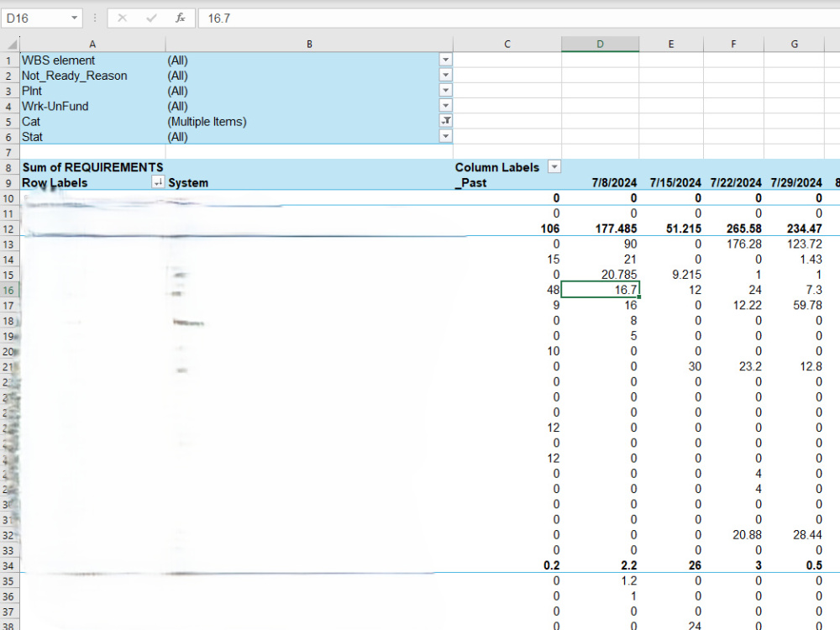Open the Wrk-UnFund filter dropdown

click(446, 106)
